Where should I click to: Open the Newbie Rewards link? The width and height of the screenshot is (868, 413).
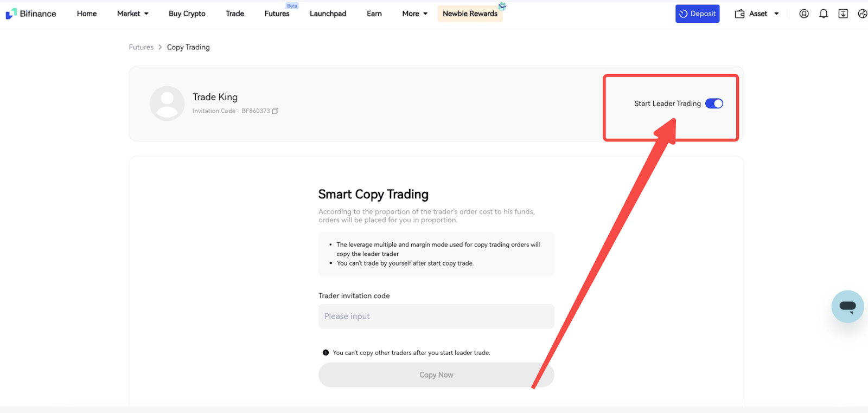pos(470,14)
